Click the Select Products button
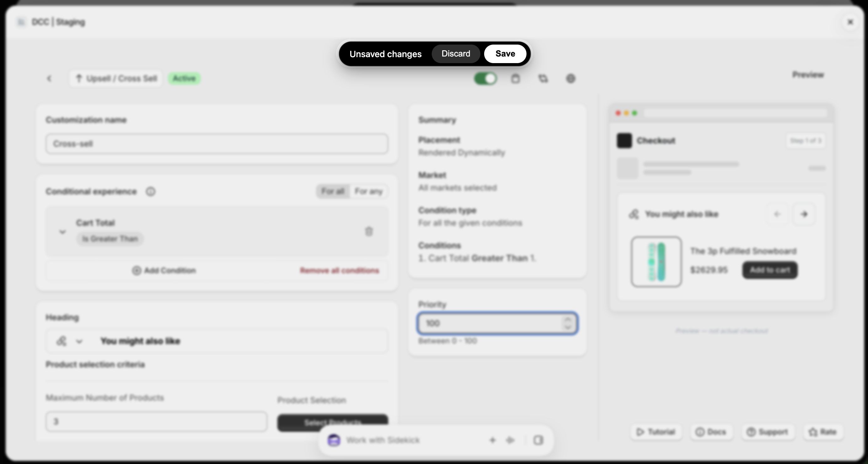This screenshot has height=464, width=868. point(333,423)
